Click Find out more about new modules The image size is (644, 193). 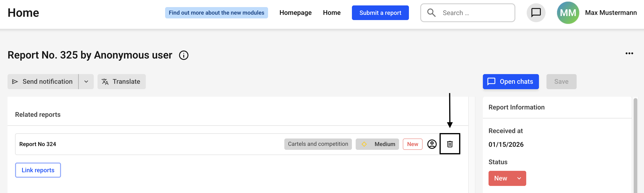(216, 13)
